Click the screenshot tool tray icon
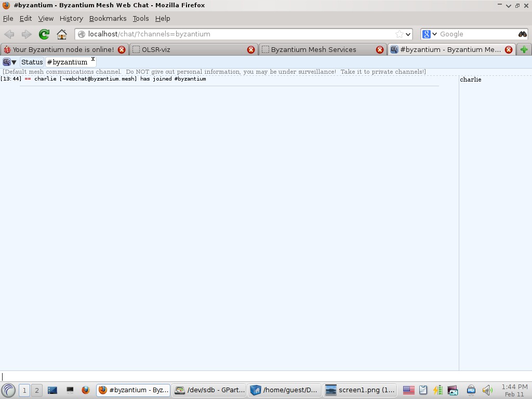The width and height of the screenshot is (532, 399). [453, 390]
